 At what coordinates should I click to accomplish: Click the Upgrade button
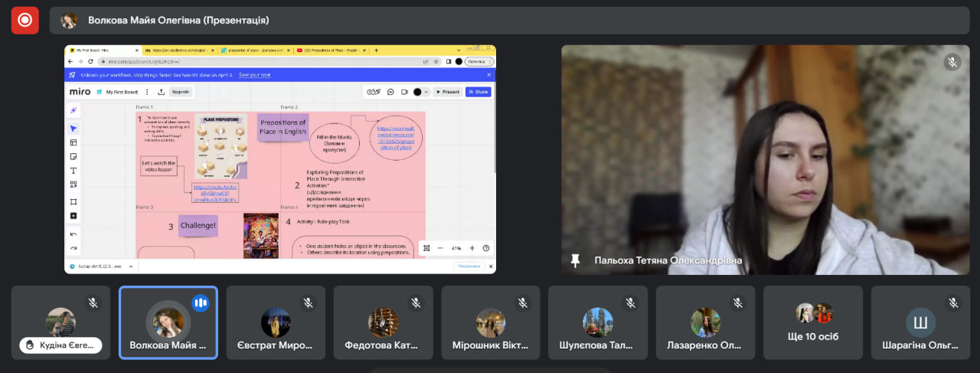point(181,92)
